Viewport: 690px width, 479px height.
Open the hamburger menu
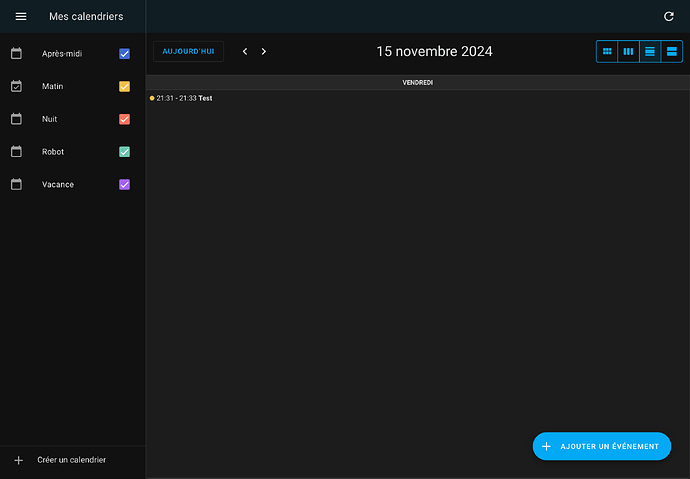[21, 17]
